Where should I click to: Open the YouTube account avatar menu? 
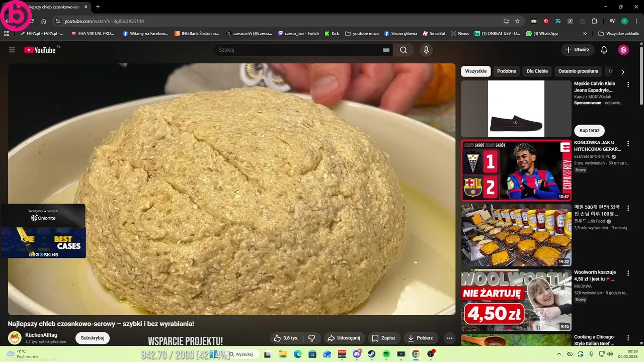623,50
